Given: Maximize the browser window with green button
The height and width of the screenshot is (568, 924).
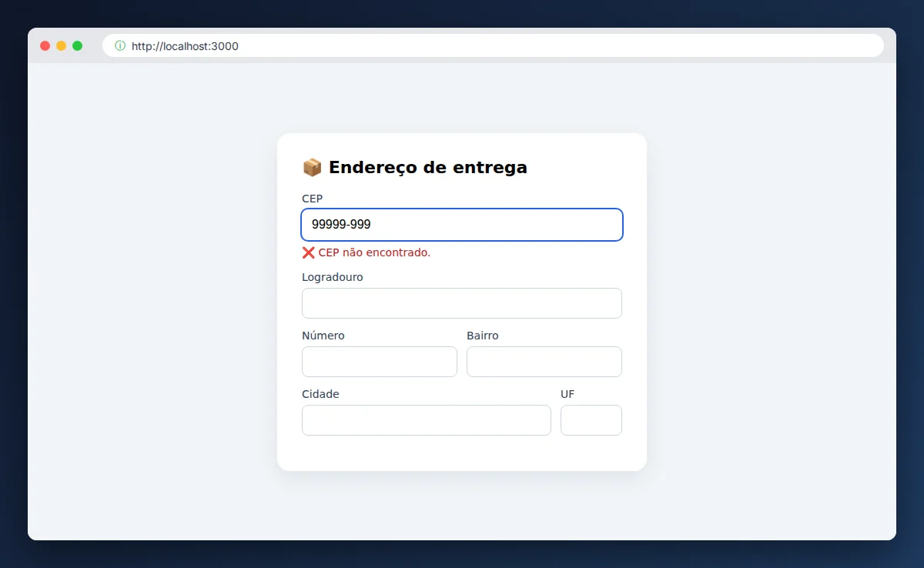Looking at the screenshot, I should pyautogui.click(x=77, y=45).
